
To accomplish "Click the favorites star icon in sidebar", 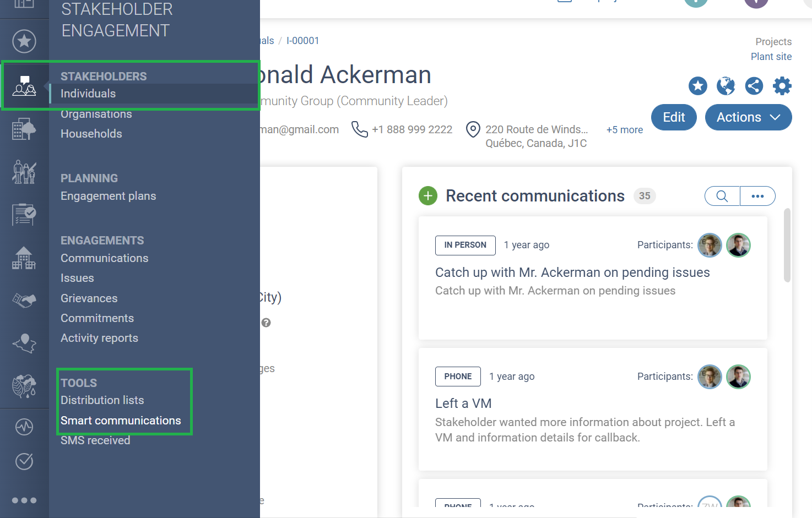I will tap(24, 41).
